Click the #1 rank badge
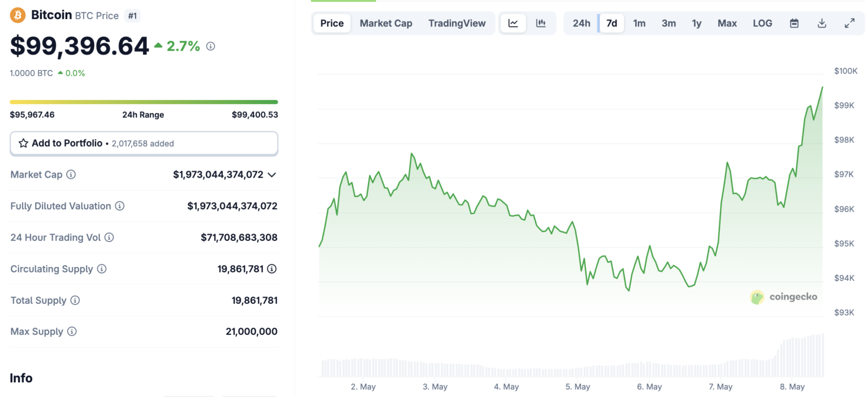The image size is (868, 397). click(x=133, y=15)
